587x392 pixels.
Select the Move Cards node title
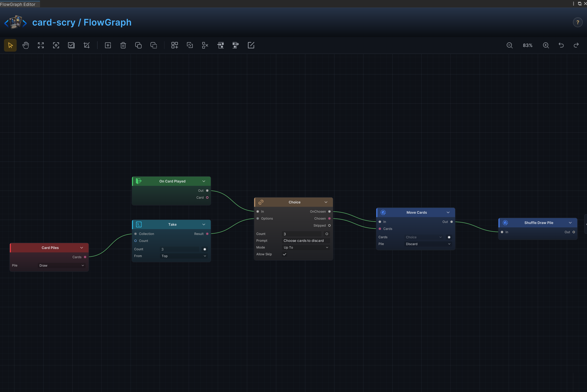[416, 213]
